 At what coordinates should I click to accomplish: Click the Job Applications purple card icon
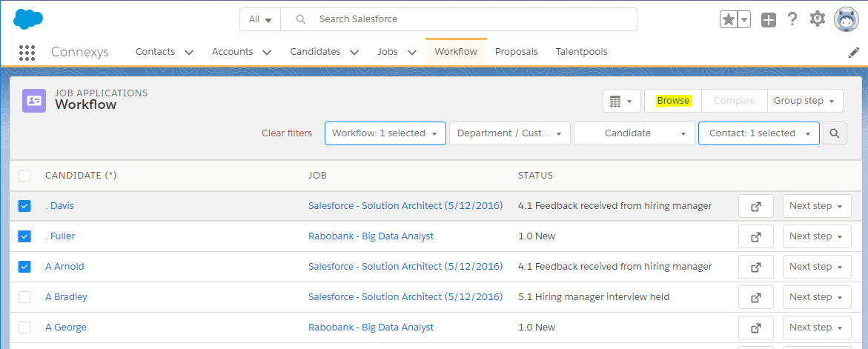pos(34,101)
